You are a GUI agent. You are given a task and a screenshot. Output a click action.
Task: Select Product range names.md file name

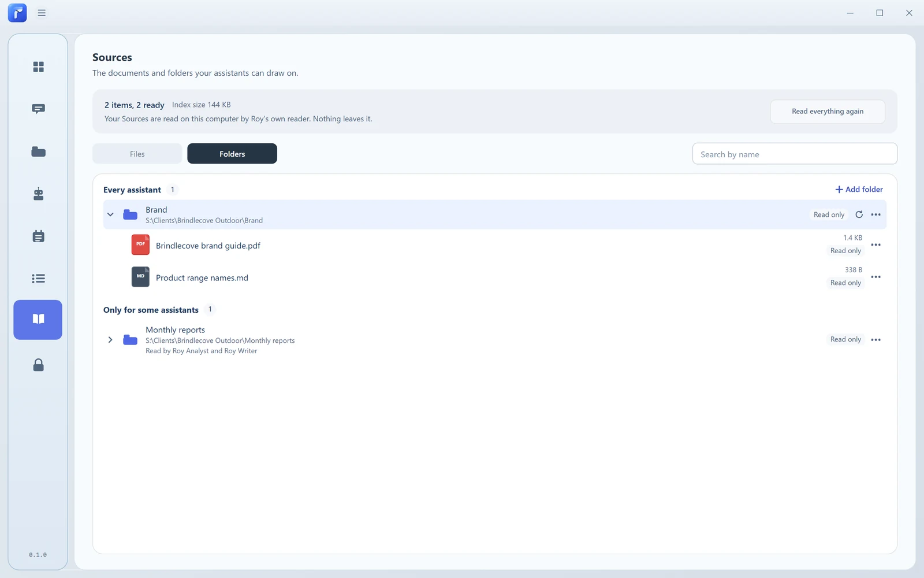tap(202, 278)
